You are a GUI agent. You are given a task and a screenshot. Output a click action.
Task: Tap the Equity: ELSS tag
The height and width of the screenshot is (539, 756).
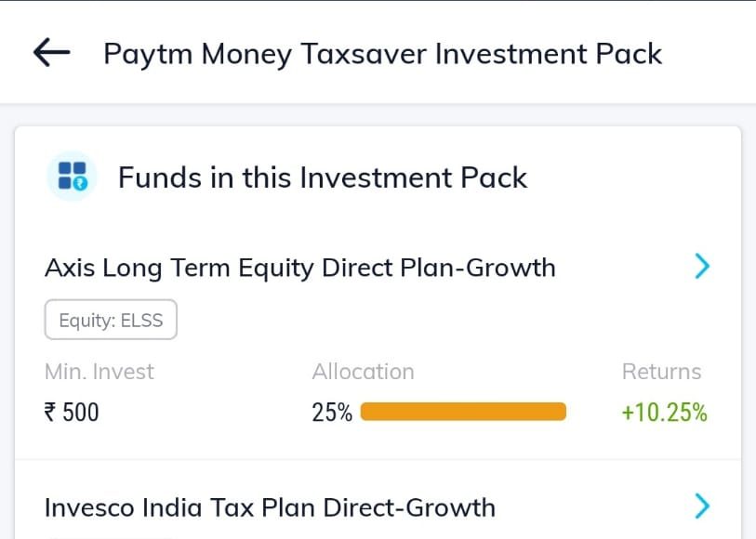111,321
